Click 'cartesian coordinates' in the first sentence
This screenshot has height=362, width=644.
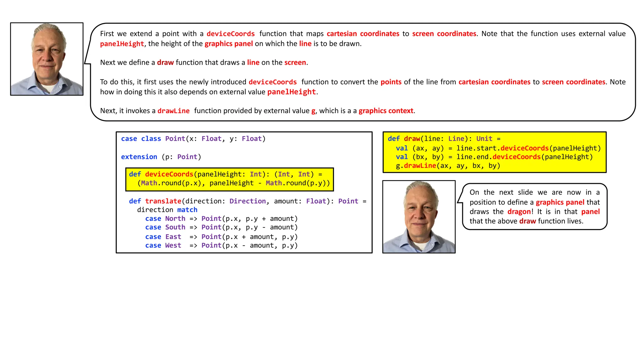(x=363, y=34)
